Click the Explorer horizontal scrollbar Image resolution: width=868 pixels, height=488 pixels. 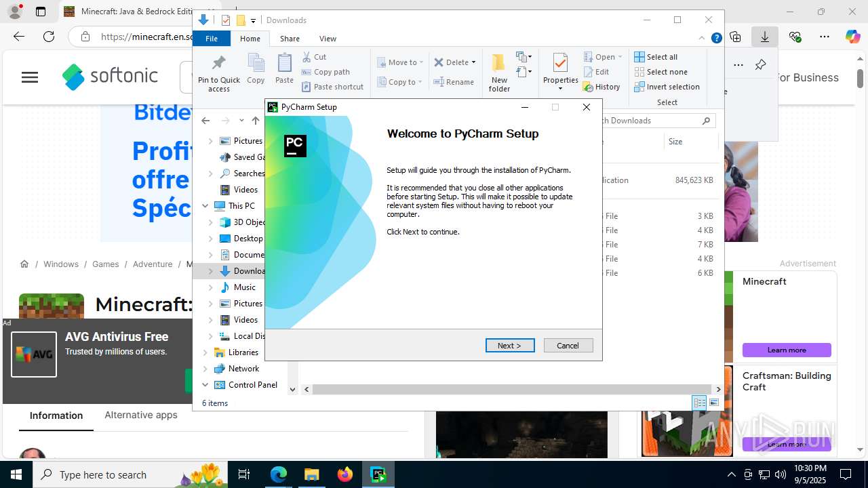click(512, 389)
